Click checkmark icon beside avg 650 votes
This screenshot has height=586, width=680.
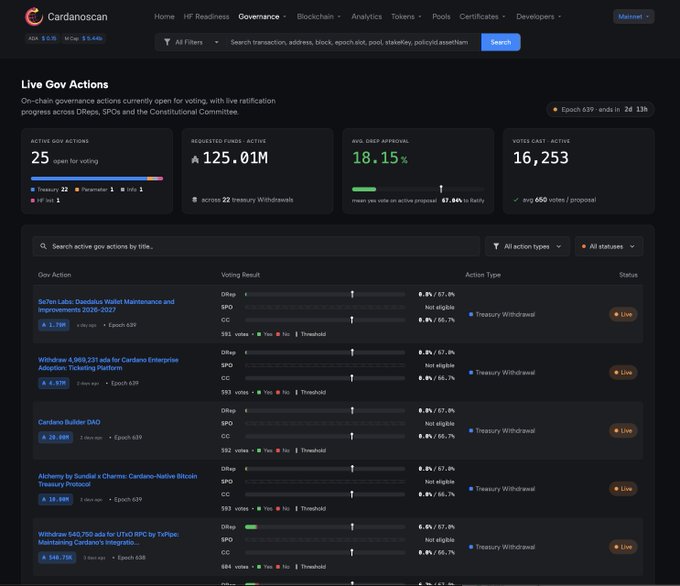(516, 200)
